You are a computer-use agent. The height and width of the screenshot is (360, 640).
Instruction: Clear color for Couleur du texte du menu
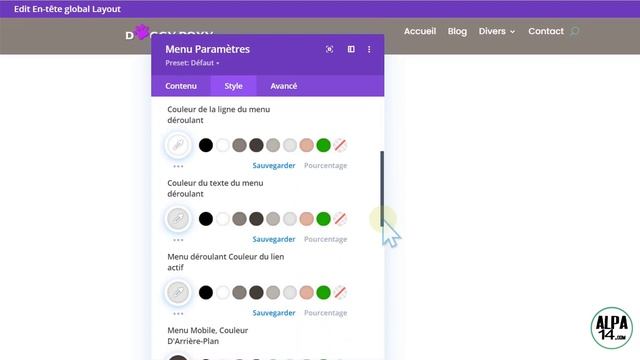[x=340, y=219]
